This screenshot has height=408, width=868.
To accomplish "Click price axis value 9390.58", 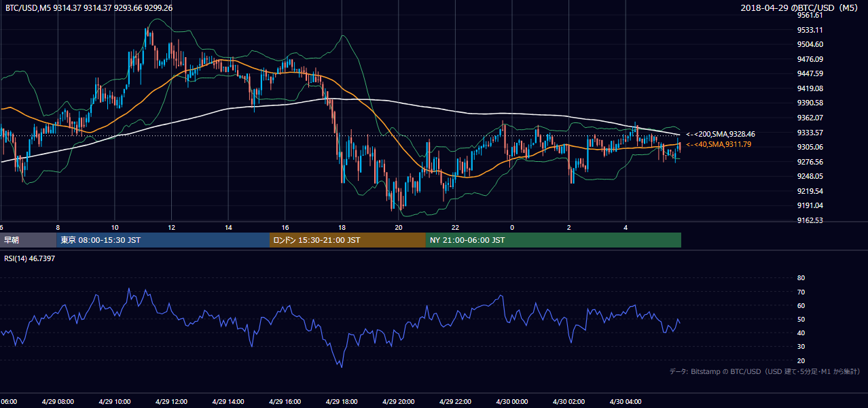I will [x=810, y=103].
